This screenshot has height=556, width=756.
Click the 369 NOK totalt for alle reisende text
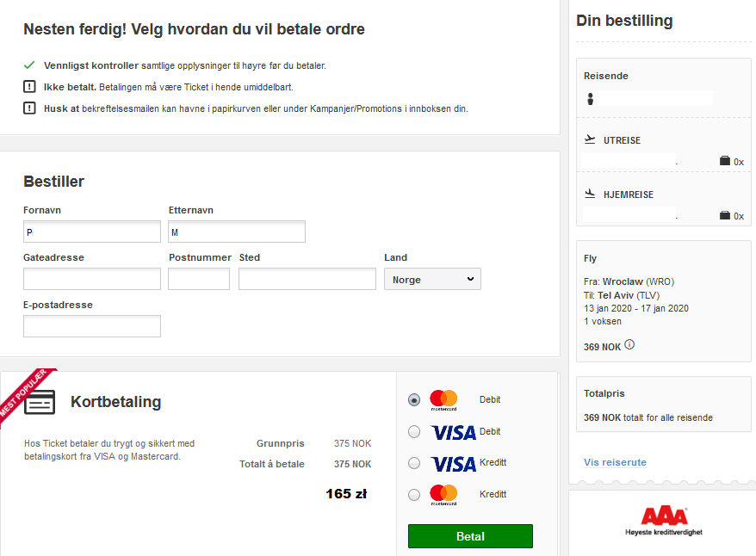(648, 417)
